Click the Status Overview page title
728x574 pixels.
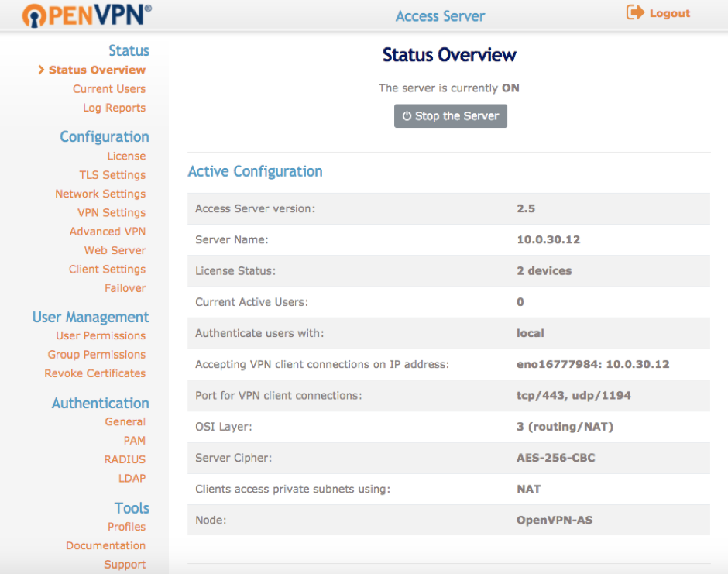[449, 55]
